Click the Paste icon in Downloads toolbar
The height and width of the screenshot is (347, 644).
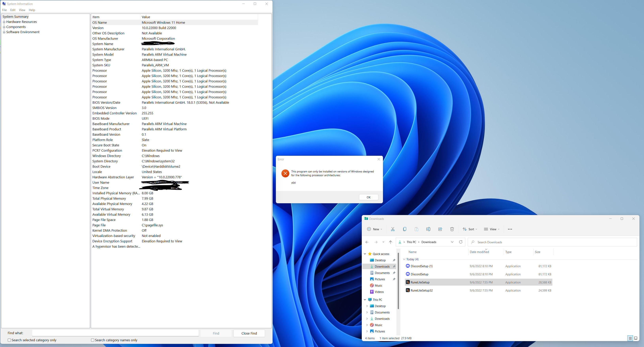(x=416, y=229)
